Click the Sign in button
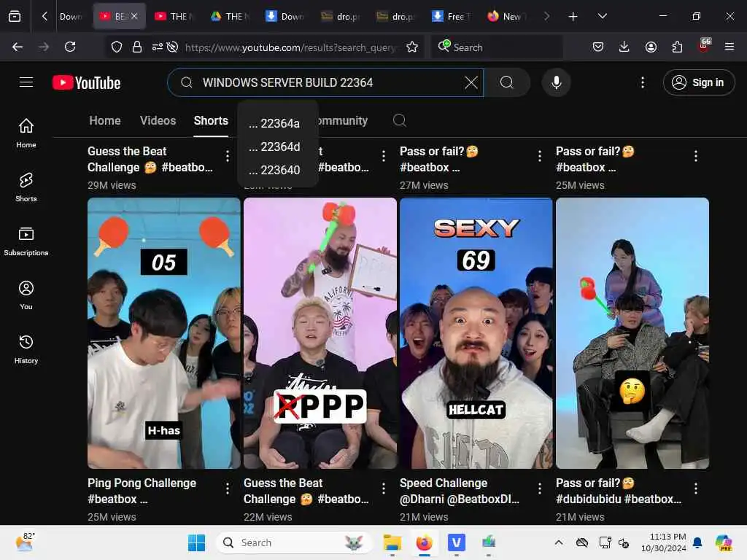Screen dimensions: 747x560 pos(698,82)
